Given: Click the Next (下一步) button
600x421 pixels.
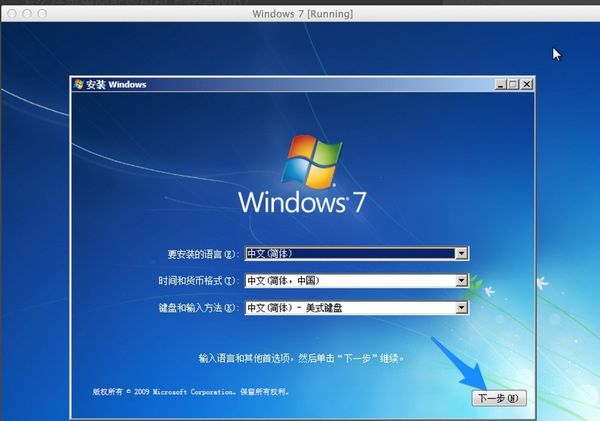Looking at the screenshot, I should (x=499, y=398).
